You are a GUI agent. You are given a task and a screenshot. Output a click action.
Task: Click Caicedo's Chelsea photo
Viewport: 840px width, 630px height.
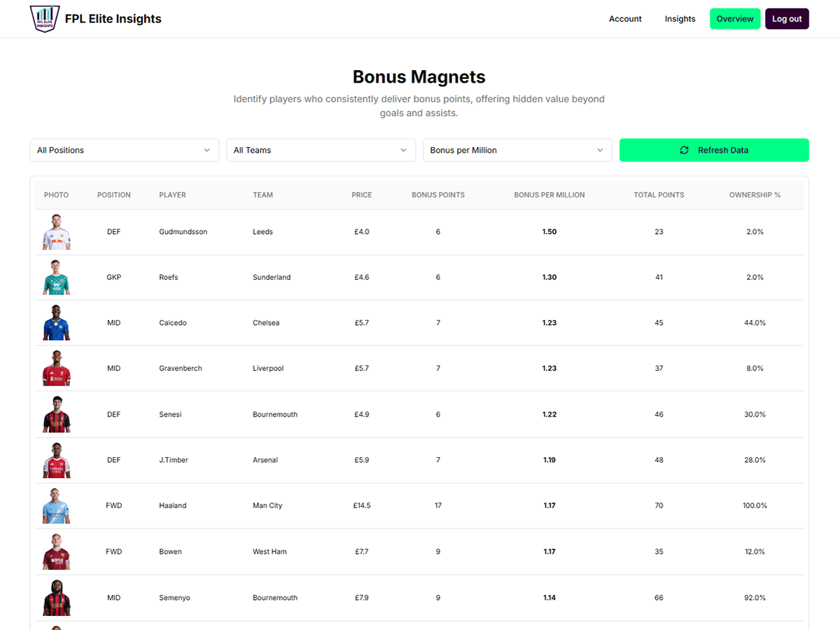click(56, 322)
